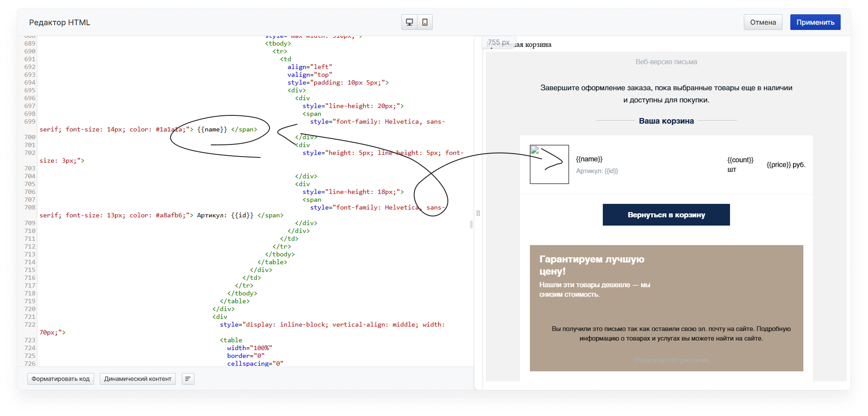Open Динамический контент options
868x416 pixels.
[138, 379]
